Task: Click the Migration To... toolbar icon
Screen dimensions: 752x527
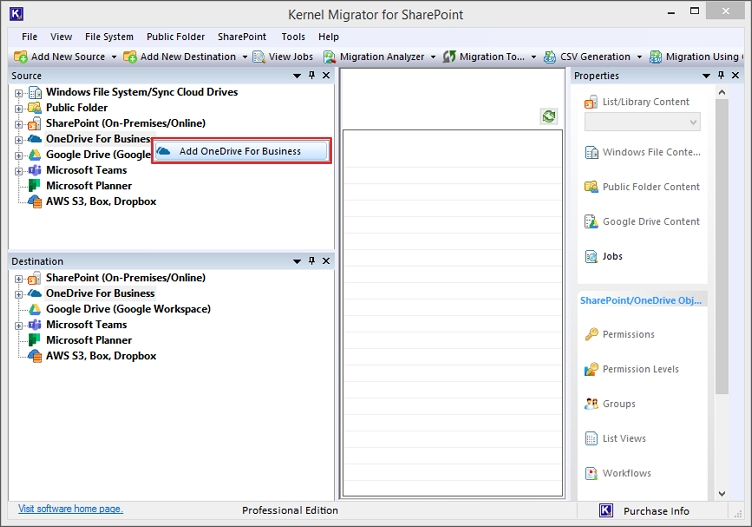Action: [x=449, y=57]
